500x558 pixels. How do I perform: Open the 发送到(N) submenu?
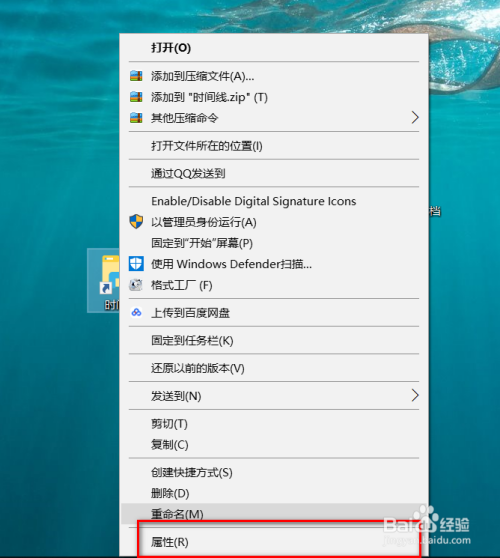tap(274, 396)
